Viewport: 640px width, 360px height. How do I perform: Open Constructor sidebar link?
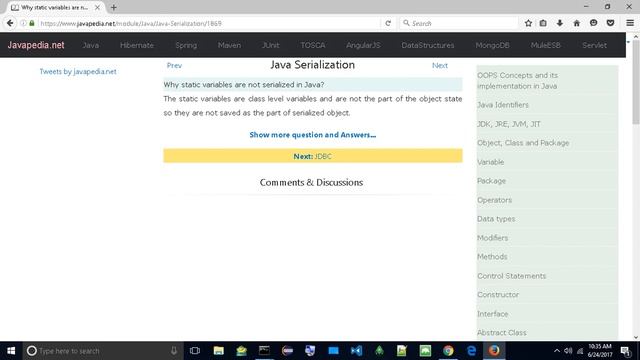[498, 295]
